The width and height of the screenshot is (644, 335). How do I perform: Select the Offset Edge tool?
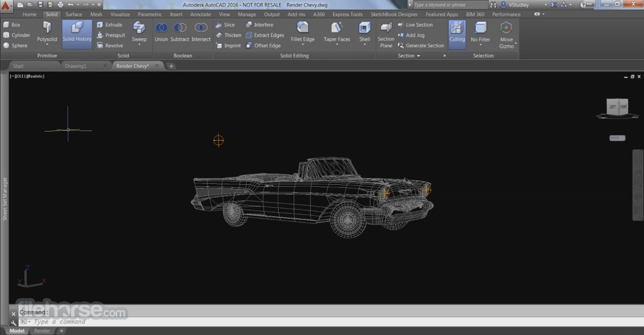coord(263,45)
